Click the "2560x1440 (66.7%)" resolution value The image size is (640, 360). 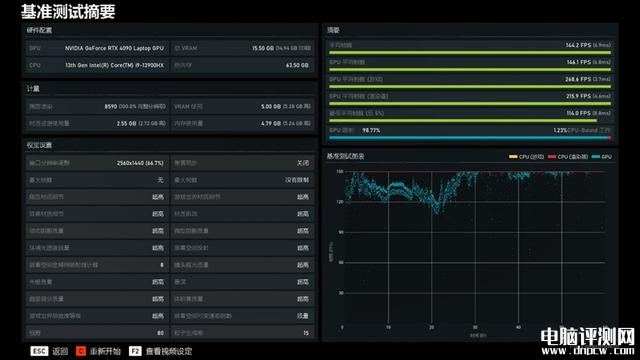(x=140, y=163)
